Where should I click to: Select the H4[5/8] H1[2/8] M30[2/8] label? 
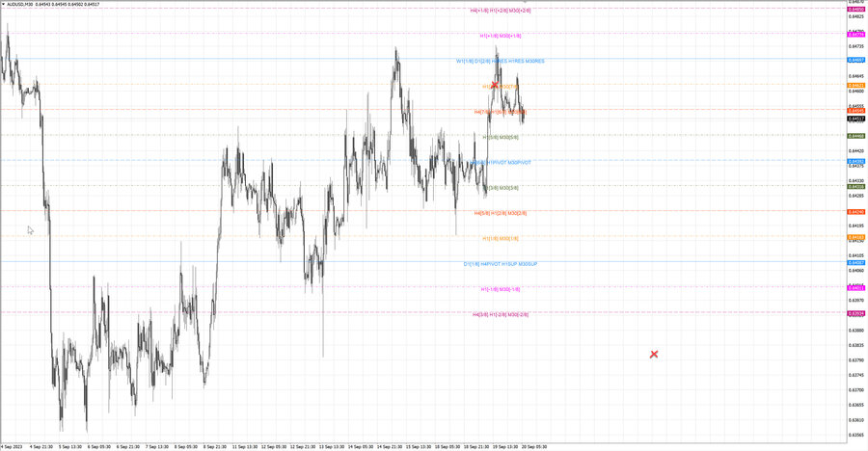[501, 213]
